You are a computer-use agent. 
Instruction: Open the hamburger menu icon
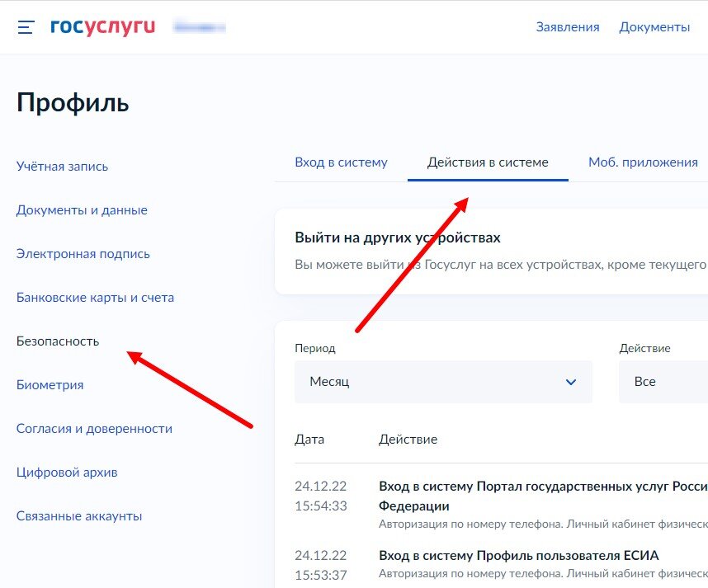(26, 27)
